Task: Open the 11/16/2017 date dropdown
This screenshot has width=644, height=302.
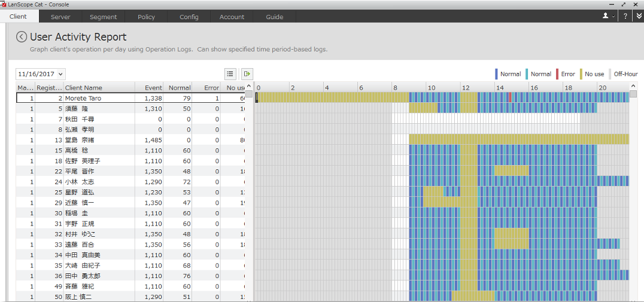Action: click(x=41, y=74)
